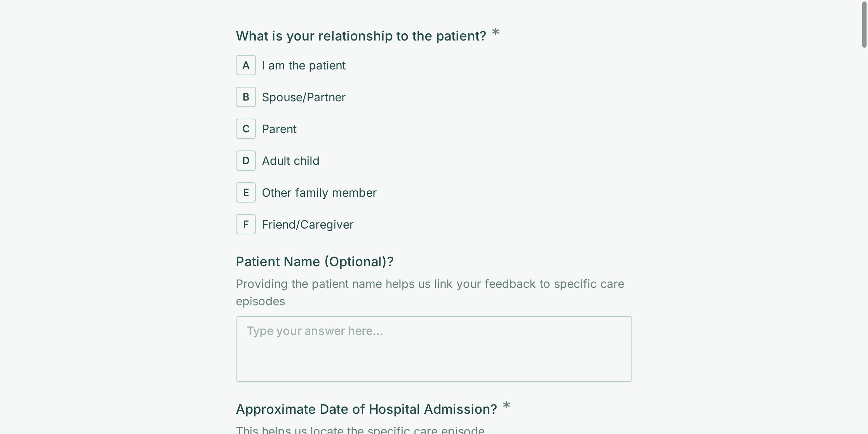Click the letter E key badge
This screenshot has width=868, height=434.
(246, 192)
